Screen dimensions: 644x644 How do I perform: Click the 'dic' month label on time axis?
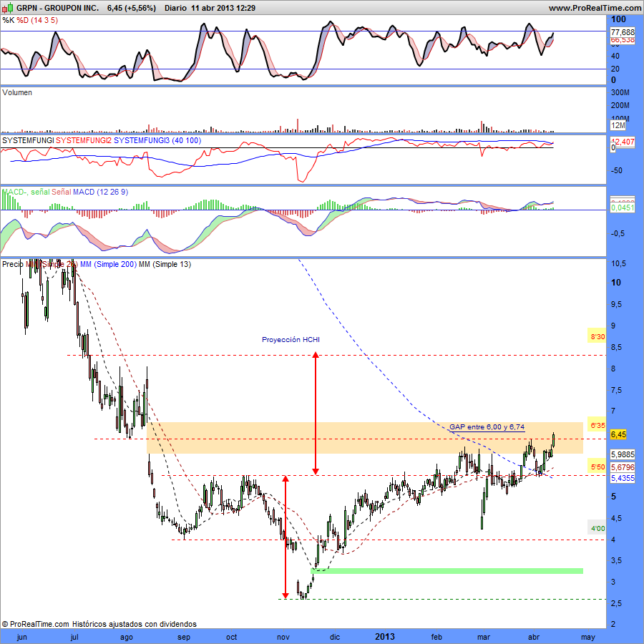pyautogui.click(x=335, y=637)
